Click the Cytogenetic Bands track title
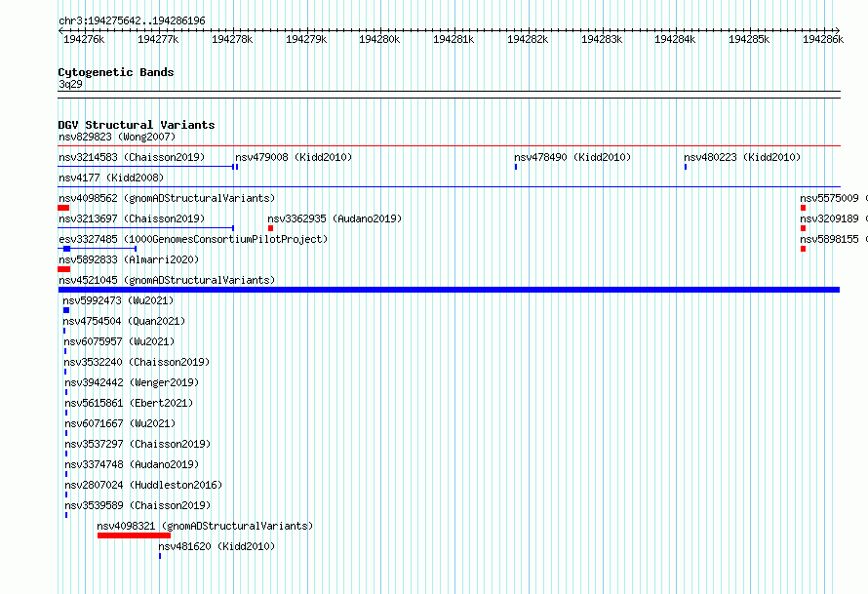This screenshot has width=868, height=594. pos(116,72)
